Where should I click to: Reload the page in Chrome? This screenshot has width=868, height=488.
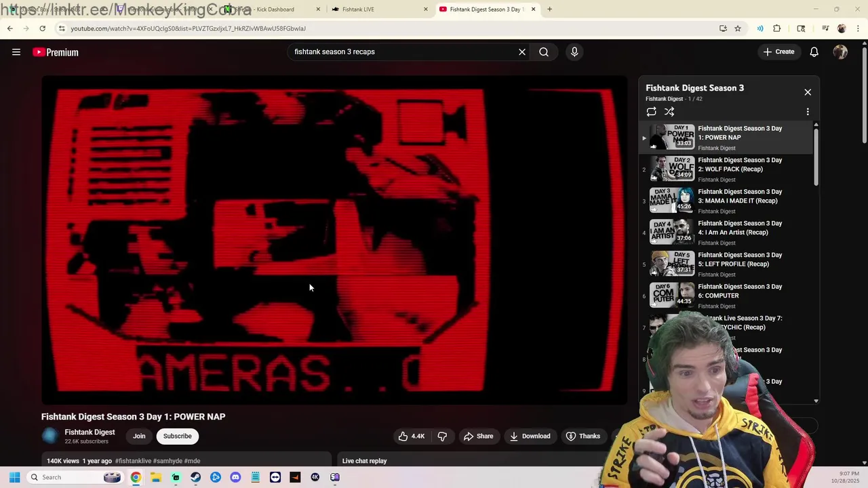42,28
